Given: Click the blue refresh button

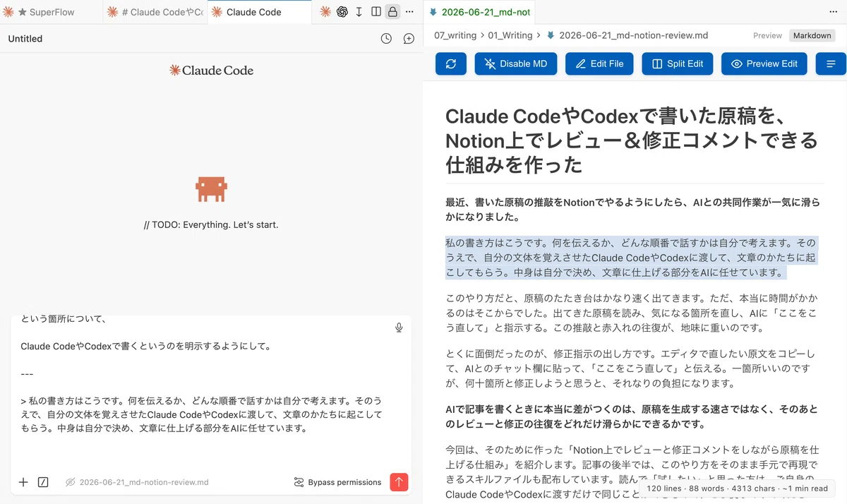Looking at the screenshot, I should pos(451,64).
